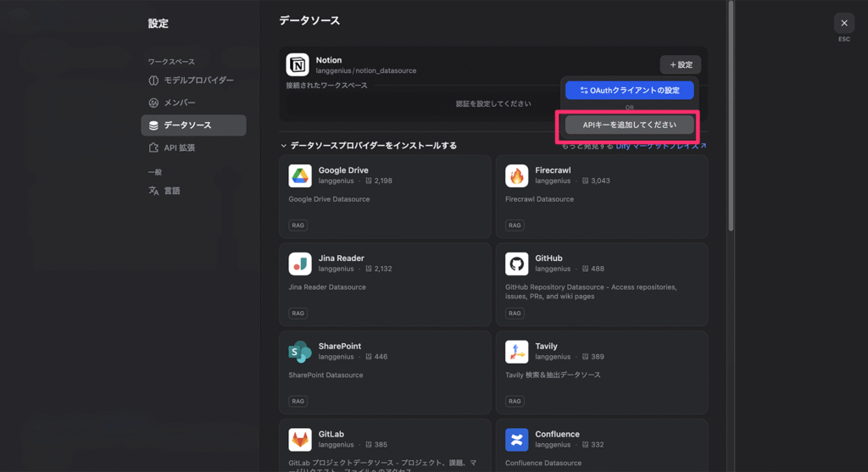868x472 pixels.
Task: Open the ＋設定 dropdown for Notion
Action: pyautogui.click(x=680, y=64)
